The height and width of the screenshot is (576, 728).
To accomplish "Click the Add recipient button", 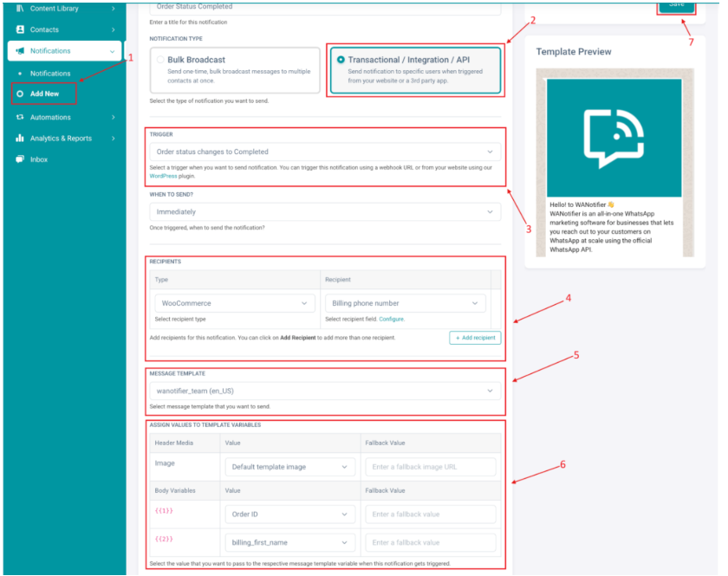I will [x=475, y=338].
